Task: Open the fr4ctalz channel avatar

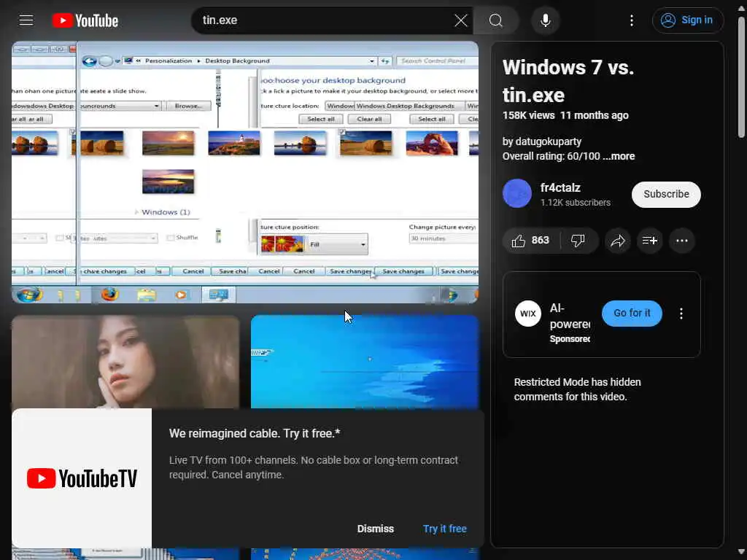Action: 517,193
